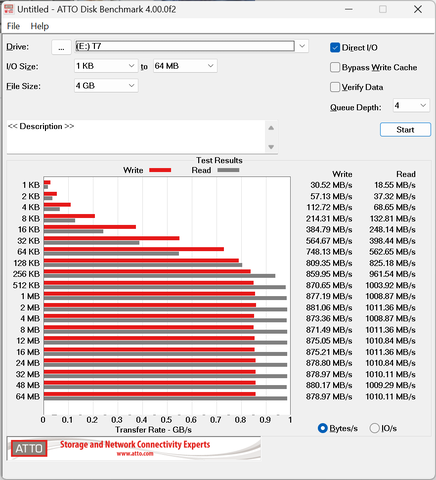Click the ATTO Disk Benchmark app icon
This screenshot has height=480, width=436.
[9, 9]
